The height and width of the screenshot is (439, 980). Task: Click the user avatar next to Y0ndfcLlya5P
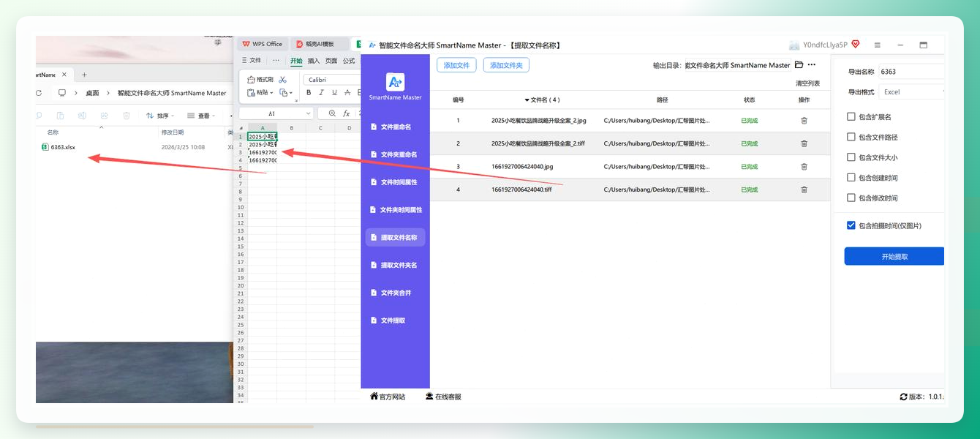(x=794, y=45)
